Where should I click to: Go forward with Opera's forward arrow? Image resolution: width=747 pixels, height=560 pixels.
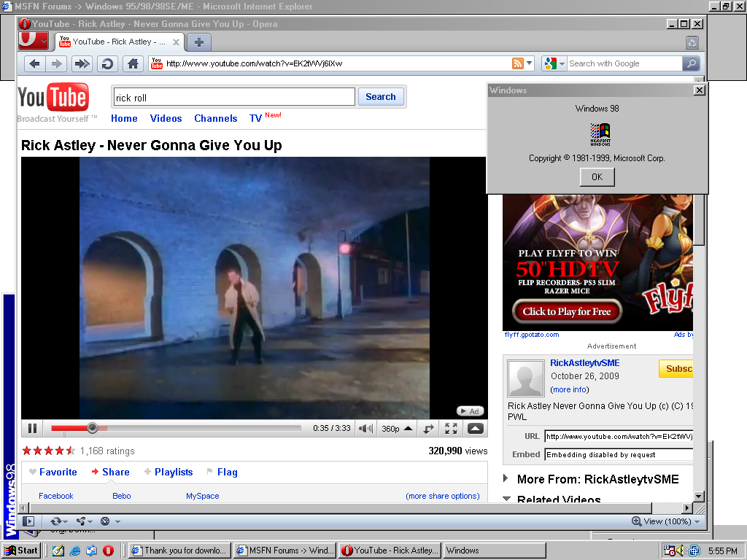coord(57,63)
